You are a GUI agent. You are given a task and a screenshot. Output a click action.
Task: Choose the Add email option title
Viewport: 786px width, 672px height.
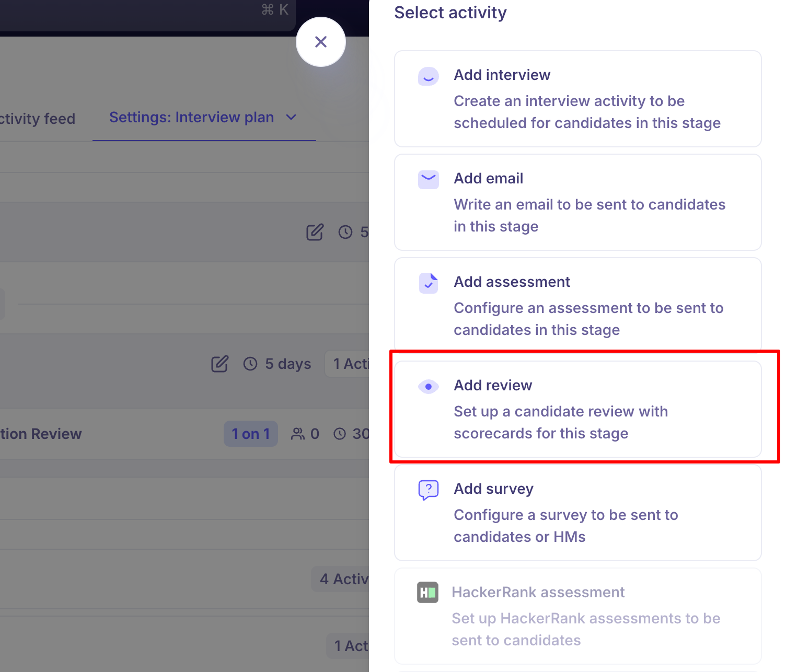click(488, 179)
